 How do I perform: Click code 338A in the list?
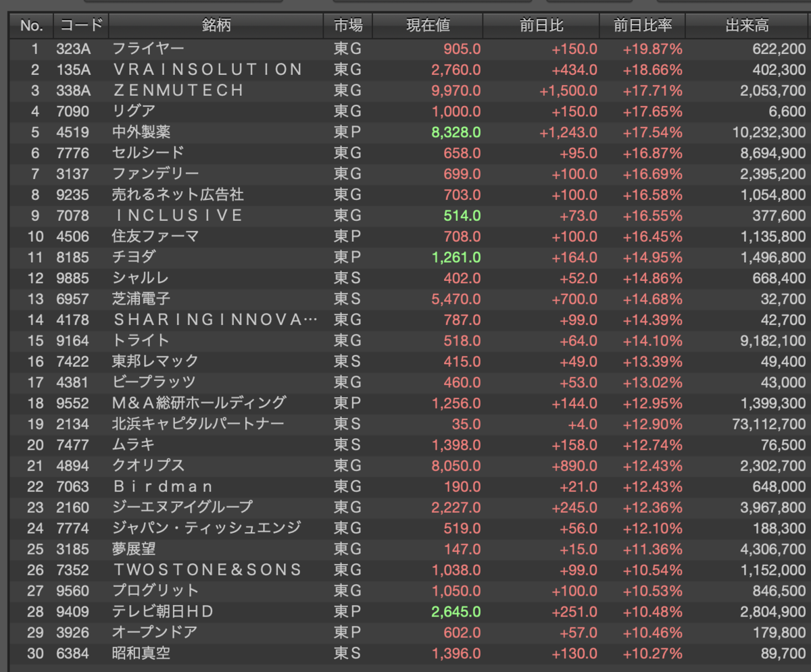tap(73, 91)
